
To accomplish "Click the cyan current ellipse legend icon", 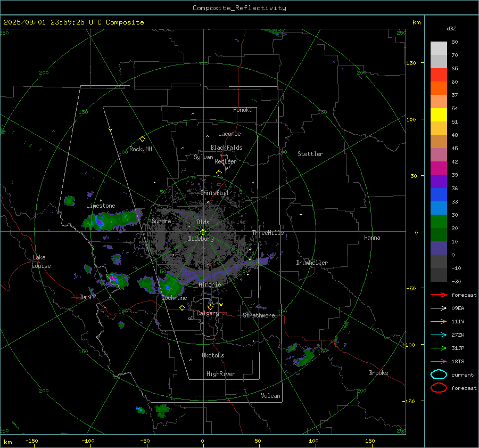I will click(439, 374).
